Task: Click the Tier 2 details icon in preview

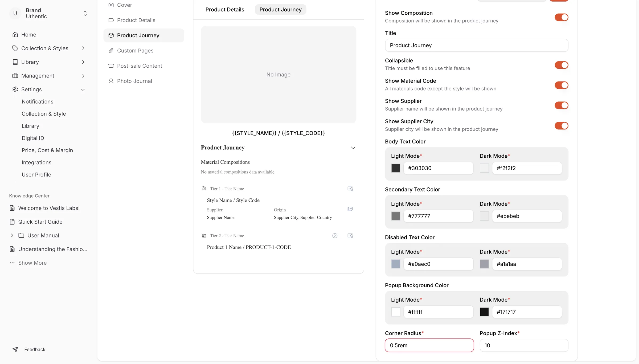Action: 350,236
